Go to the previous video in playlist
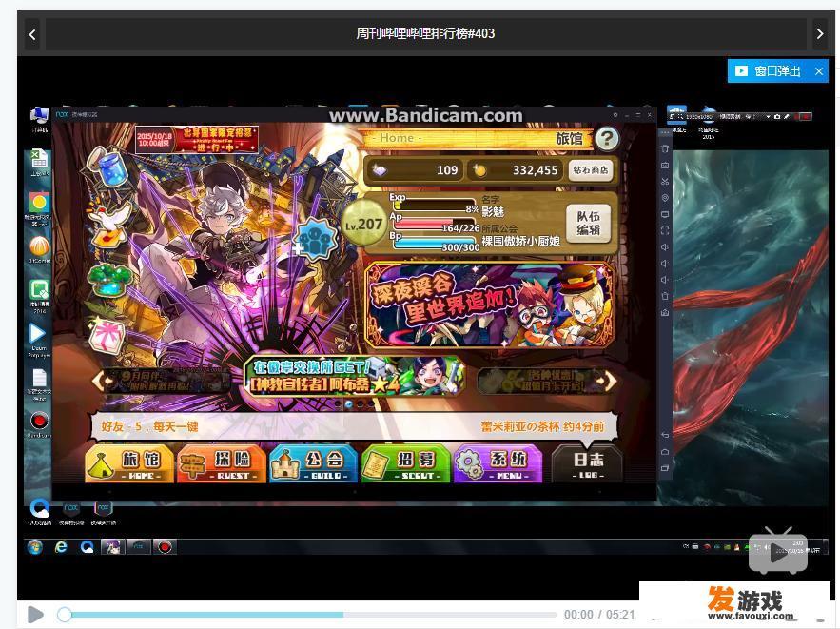The width and height of the screenshot is (840, 629). (32, 34)
